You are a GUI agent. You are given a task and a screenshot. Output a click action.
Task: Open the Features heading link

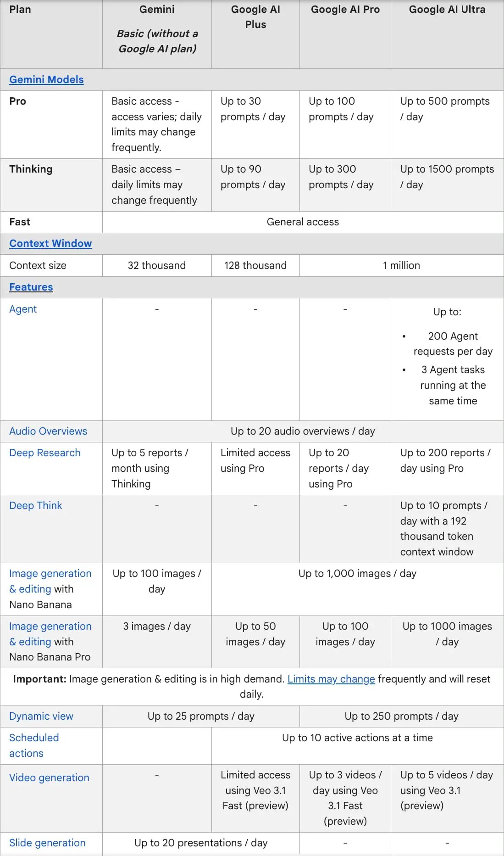click(x=31, y=287)
